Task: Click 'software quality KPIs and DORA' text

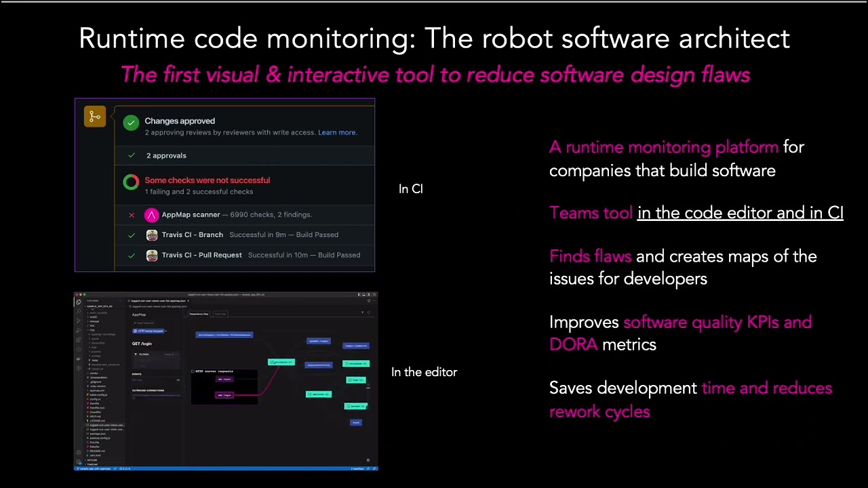Action: [x=680, y=333]
